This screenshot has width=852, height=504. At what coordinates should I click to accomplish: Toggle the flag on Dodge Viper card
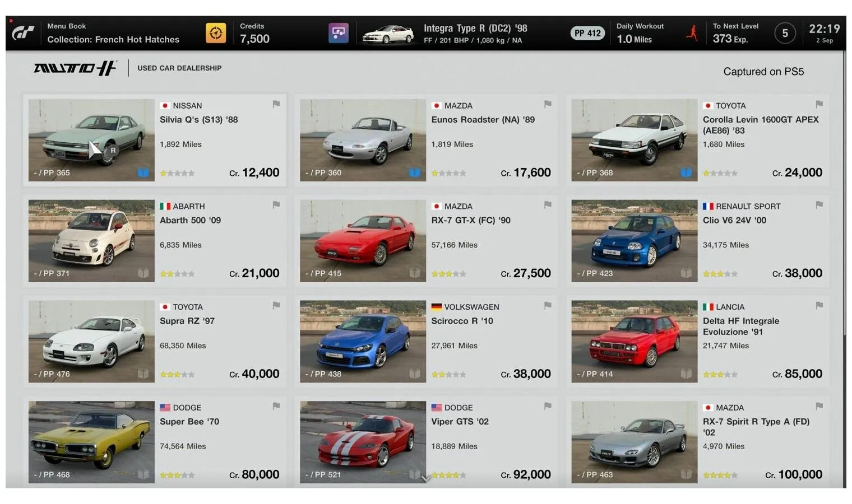[x=548, y=406]
